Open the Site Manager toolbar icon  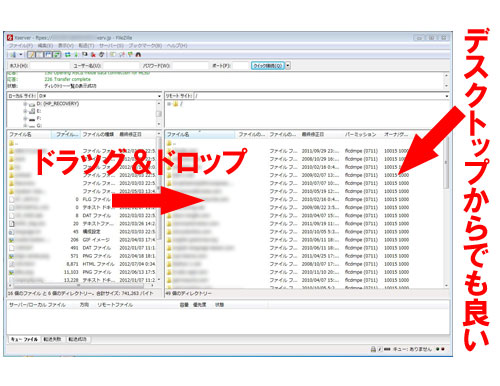tap(13, 55)
